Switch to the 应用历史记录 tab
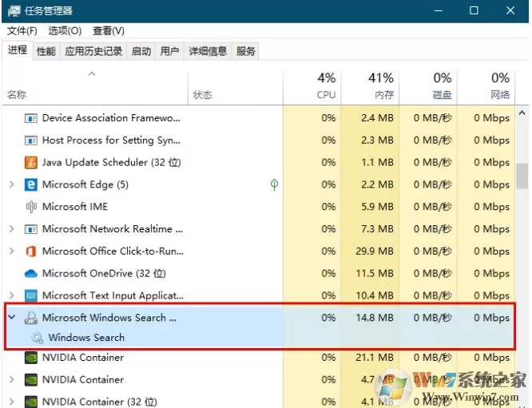 (93, 51)
